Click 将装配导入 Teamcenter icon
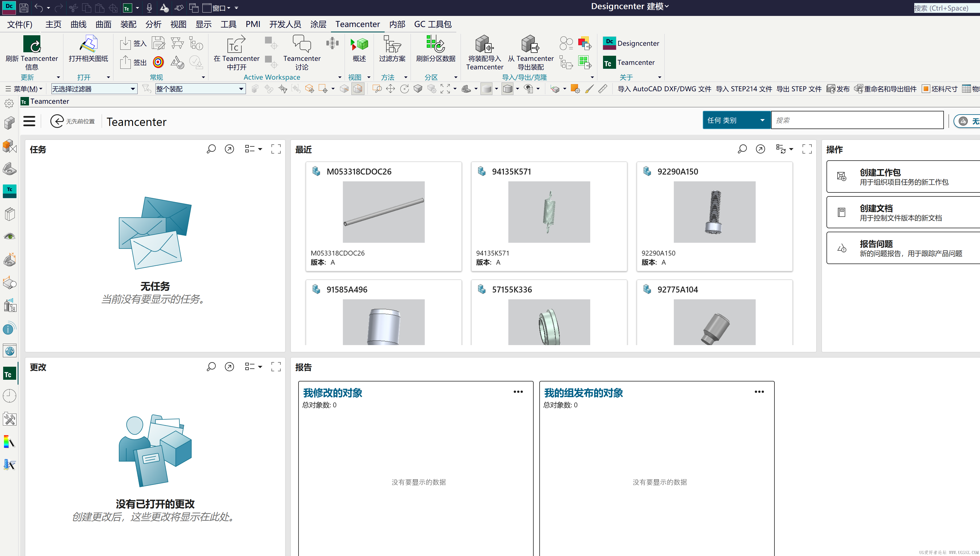 coord(484,44)
